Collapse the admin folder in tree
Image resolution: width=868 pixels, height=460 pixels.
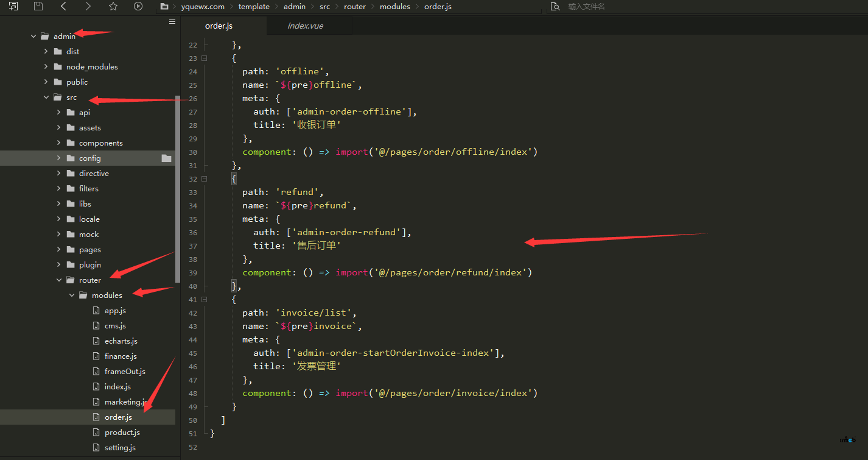(x=33, y=37)
